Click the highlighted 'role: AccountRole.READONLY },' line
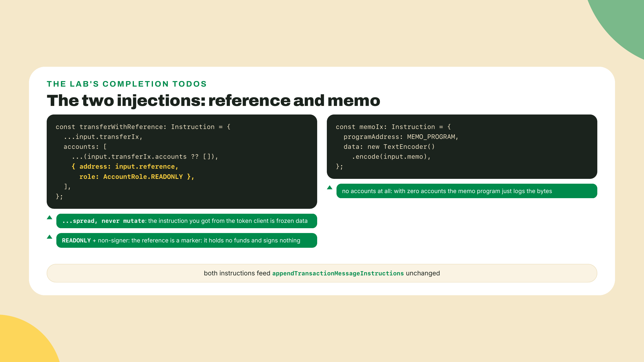644x362 pixels. (x=137, y=177)
